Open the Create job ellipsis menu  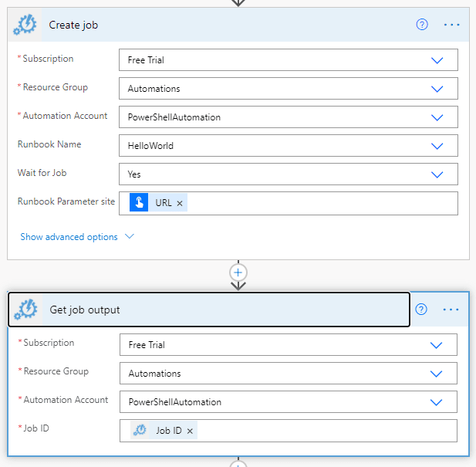click(x=451, y=25)
